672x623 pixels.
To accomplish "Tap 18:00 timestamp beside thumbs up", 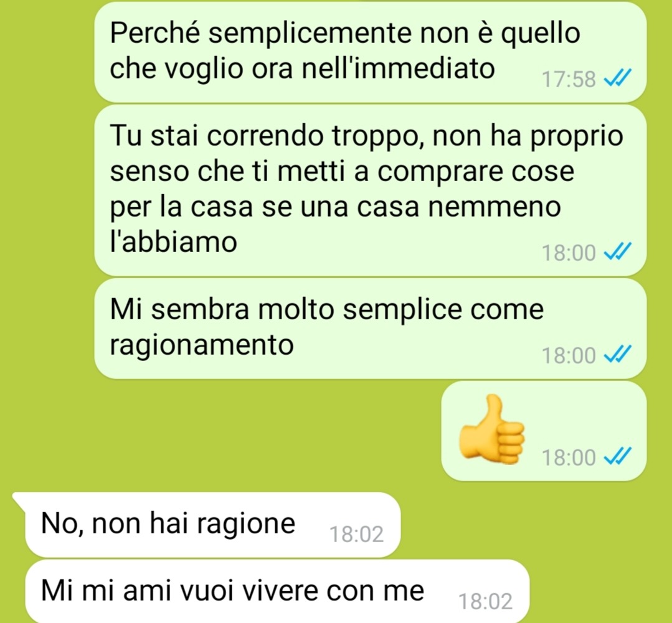I will 569,457.
